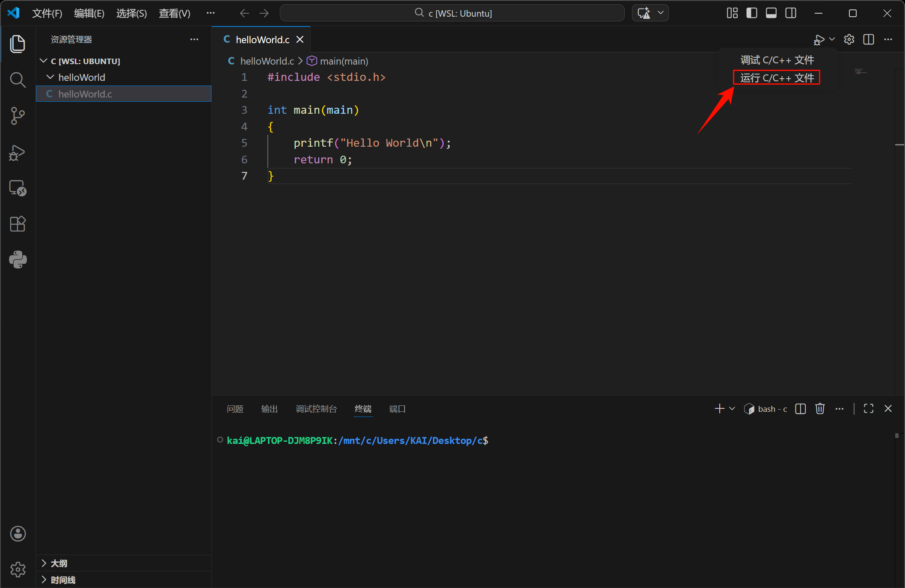
Task: Open Source Control view
Action: pos(18,116)
